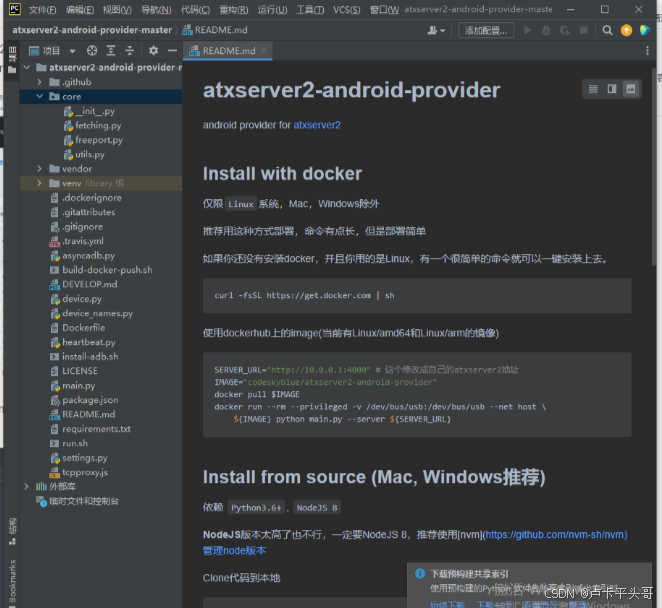Open the 结构 tool window tab
This screenshot has width=662, height=608.
(12, 531)
